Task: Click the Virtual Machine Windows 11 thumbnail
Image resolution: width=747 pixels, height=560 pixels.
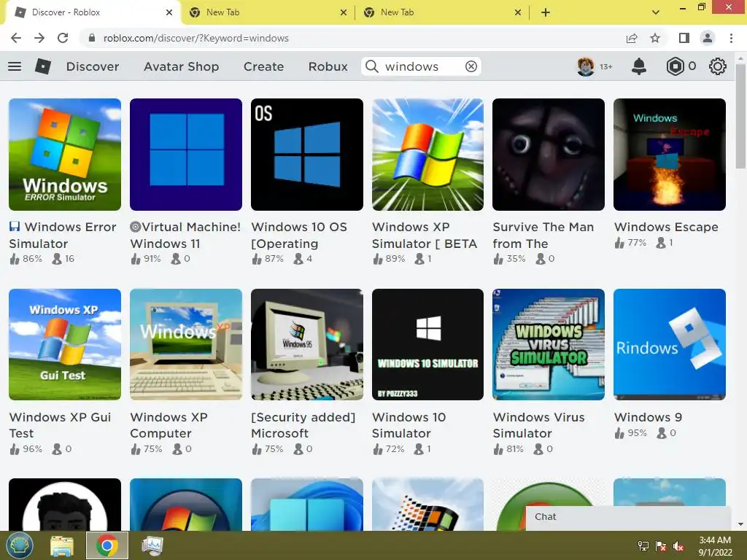Action: click(186, 155)
